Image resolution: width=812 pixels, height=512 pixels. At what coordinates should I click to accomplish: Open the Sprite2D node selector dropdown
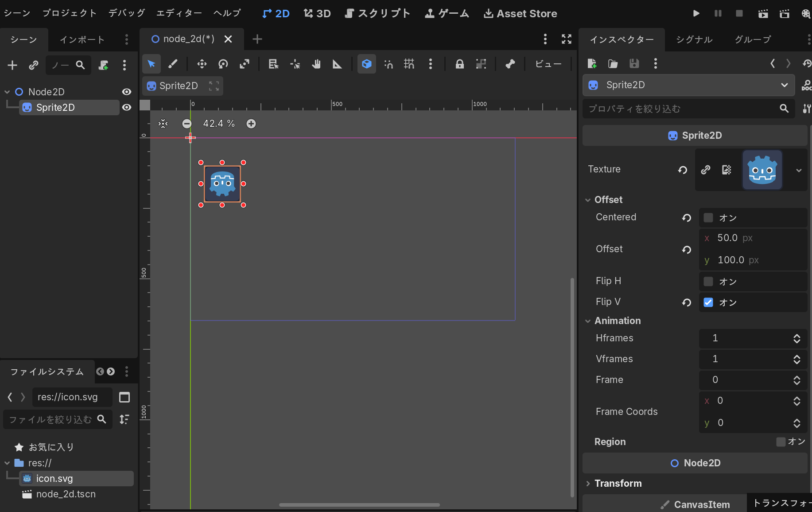(689, 85)
